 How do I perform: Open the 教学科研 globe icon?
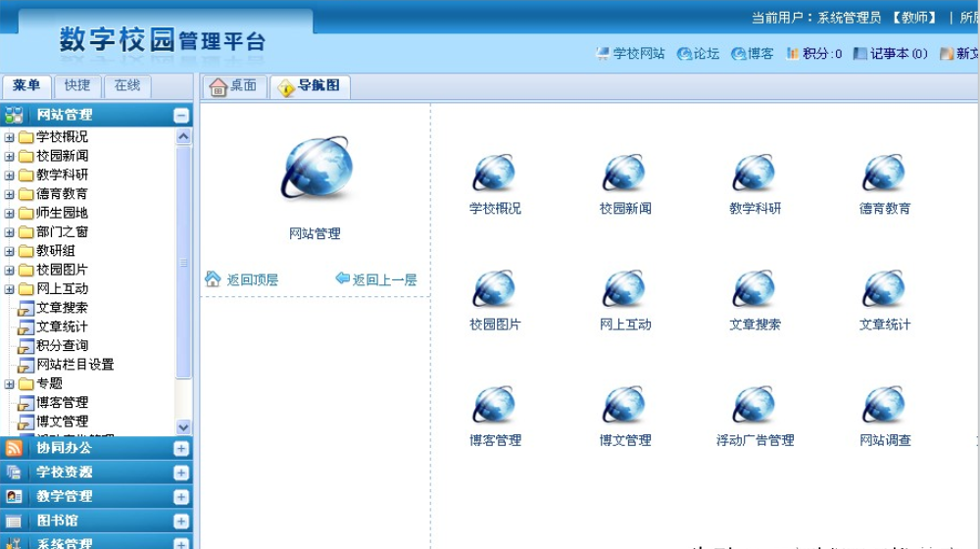tap(754, 173)
